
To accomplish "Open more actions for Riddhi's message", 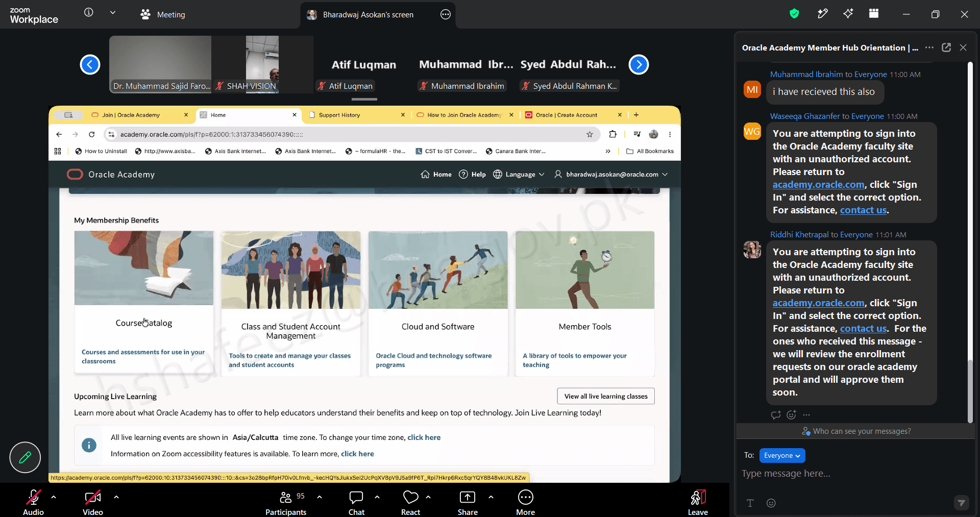I will coord(806,415).
